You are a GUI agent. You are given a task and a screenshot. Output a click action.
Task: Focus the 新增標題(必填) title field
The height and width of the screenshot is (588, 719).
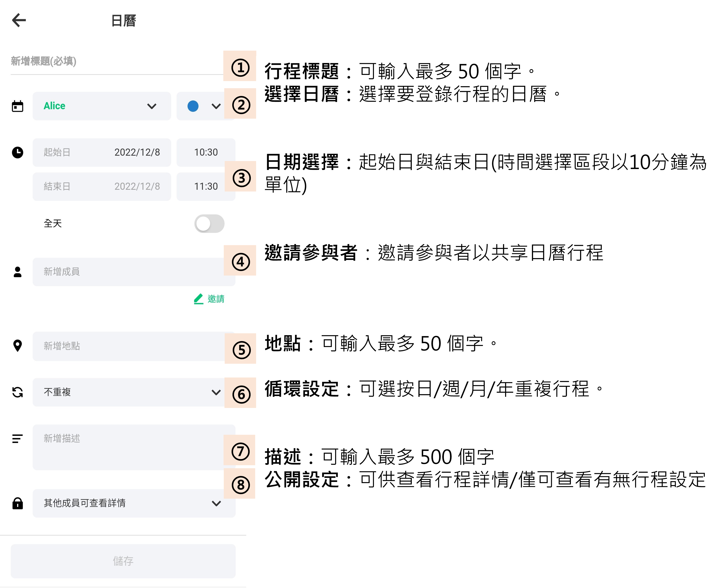point(117,61)
